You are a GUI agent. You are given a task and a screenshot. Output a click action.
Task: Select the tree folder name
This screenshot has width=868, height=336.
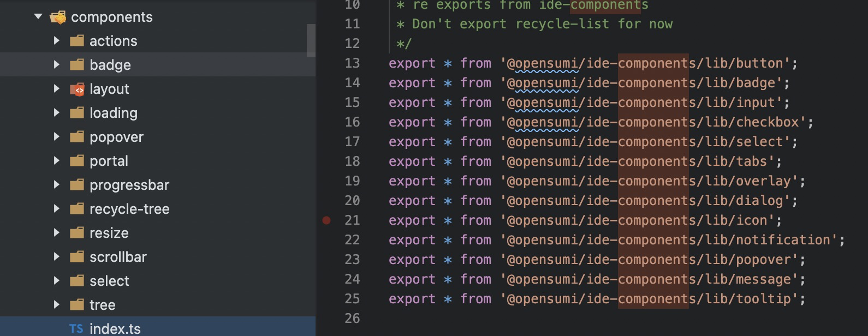pos(103,305)
